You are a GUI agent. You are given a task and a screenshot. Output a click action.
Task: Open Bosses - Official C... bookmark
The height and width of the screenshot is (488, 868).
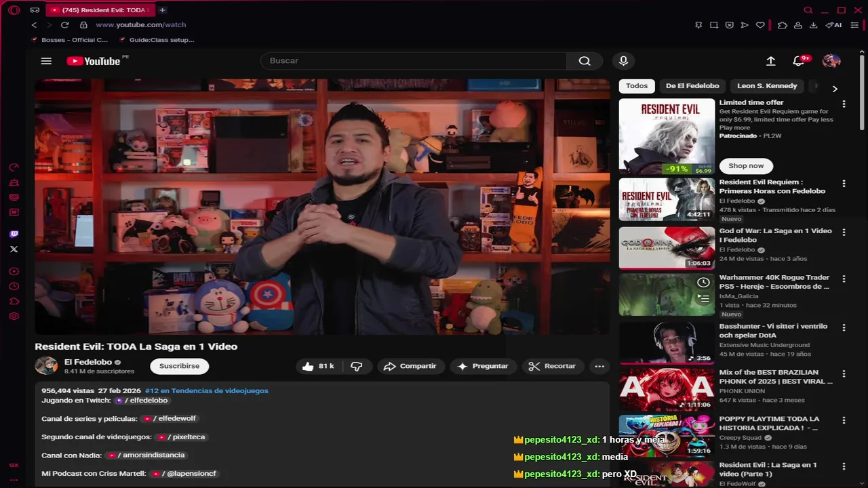(x=70, y=40)
